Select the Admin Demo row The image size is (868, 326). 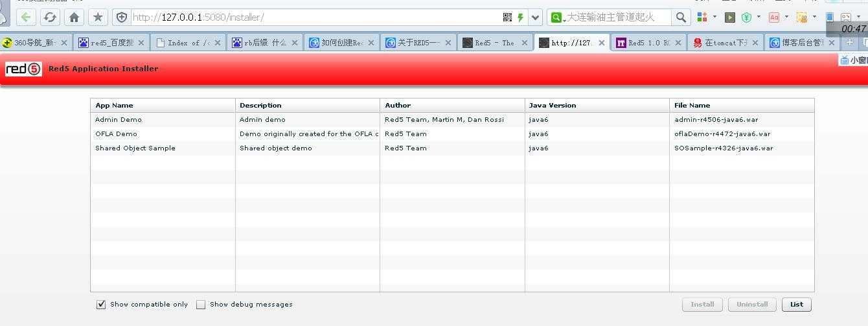pyautogui.click(x=452, y=119)
